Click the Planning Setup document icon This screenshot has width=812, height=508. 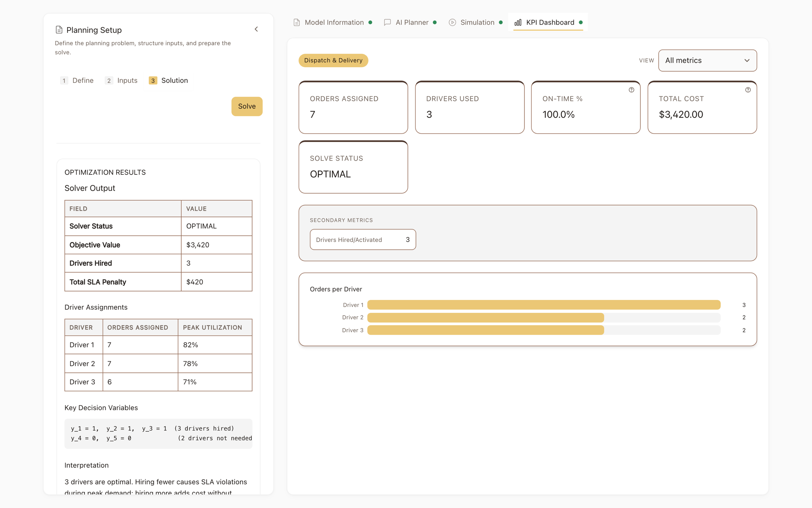click(59, 30)
